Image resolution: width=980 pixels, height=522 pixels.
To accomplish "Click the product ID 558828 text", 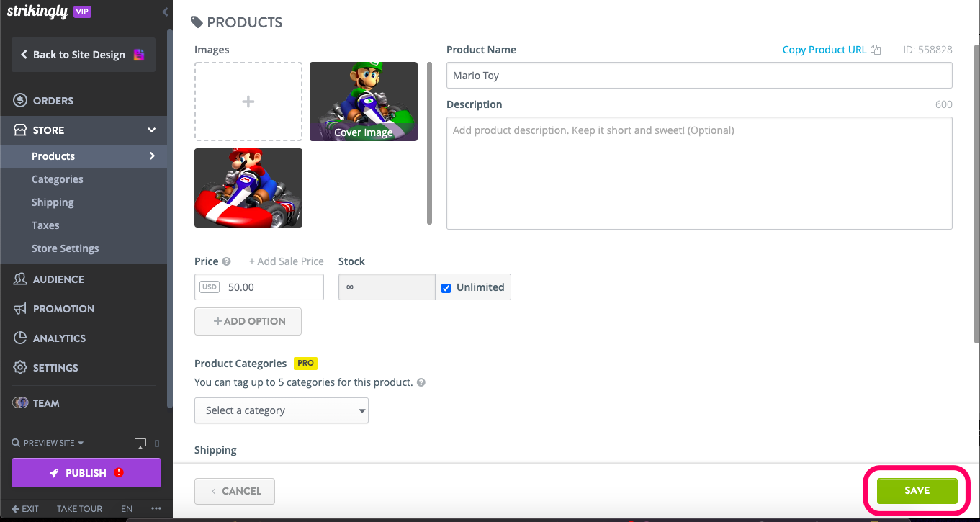I will tap(927, 50).
